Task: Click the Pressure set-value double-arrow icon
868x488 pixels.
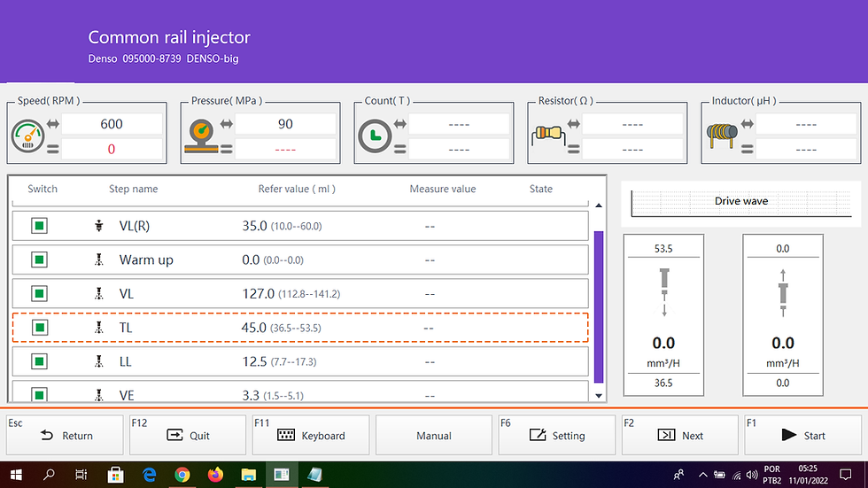Action: coord(227,124)
